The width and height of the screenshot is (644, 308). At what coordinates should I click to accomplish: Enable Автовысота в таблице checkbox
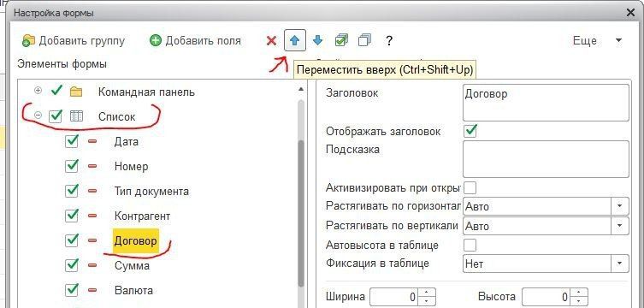pyautogui.click(x=470, y=246)
